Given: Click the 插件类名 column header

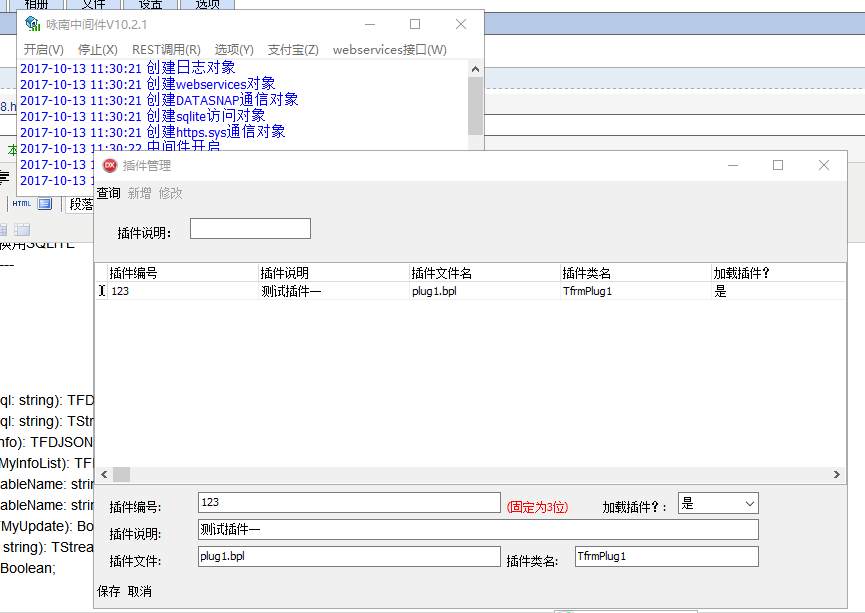Looking at the screenshot, I should pyautogui.click(x=636, y=273).
